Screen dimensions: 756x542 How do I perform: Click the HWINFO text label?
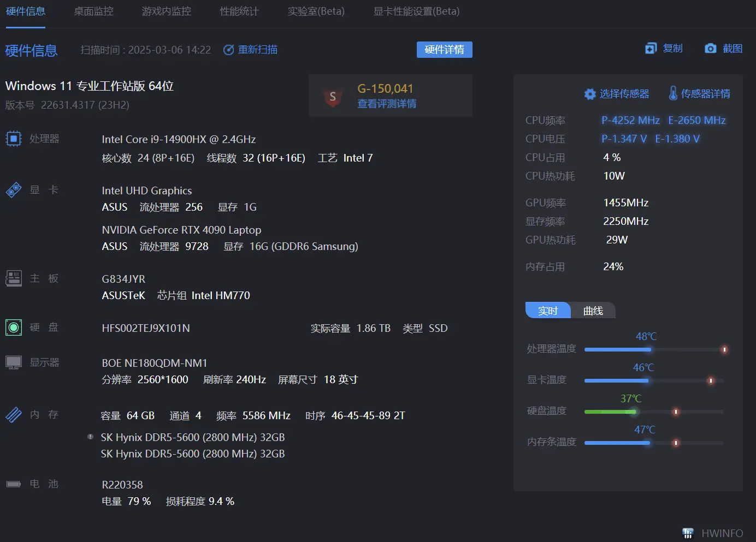(722, 533)
